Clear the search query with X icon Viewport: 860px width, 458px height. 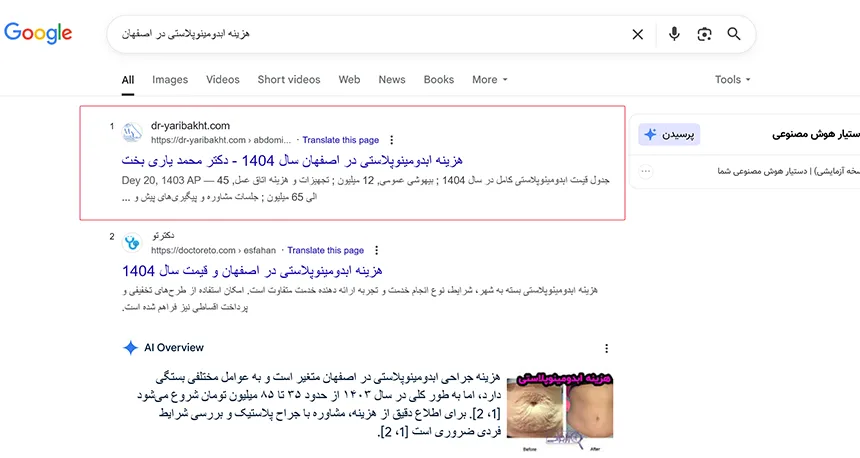click(x=637, y=34)
